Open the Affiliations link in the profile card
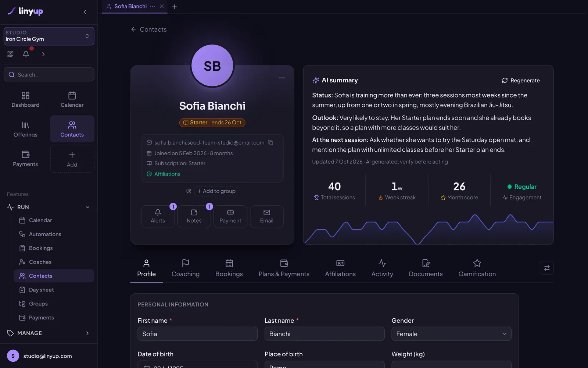This screenshot has width=588, height=368. pos(167,174)
